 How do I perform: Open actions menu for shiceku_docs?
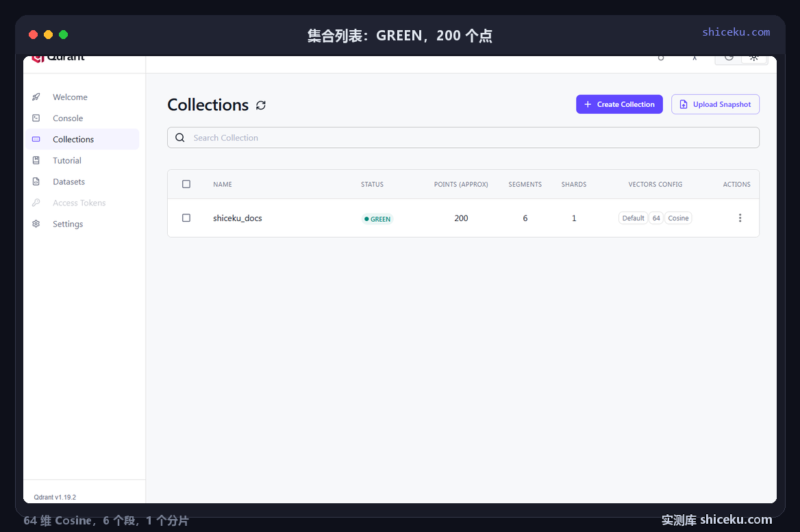(x=740, y=218)
